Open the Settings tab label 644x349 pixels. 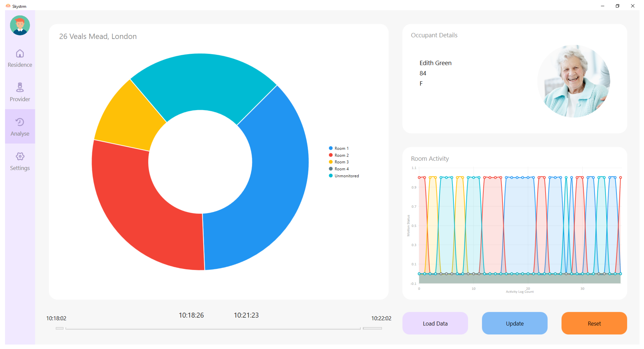point(20,168)
